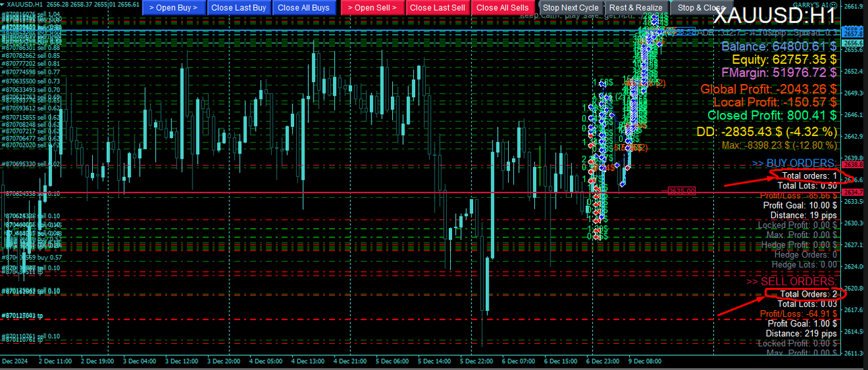The height and width of the screenshot is (370, 868).
Task: Click the 'Profit Goal: 10.00 $' line
Action: 799,205
